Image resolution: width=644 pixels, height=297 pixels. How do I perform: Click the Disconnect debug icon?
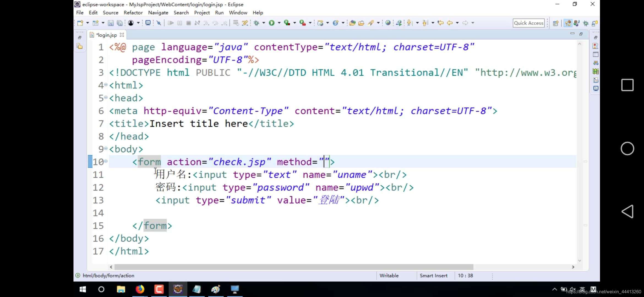[x=197, y=23]
